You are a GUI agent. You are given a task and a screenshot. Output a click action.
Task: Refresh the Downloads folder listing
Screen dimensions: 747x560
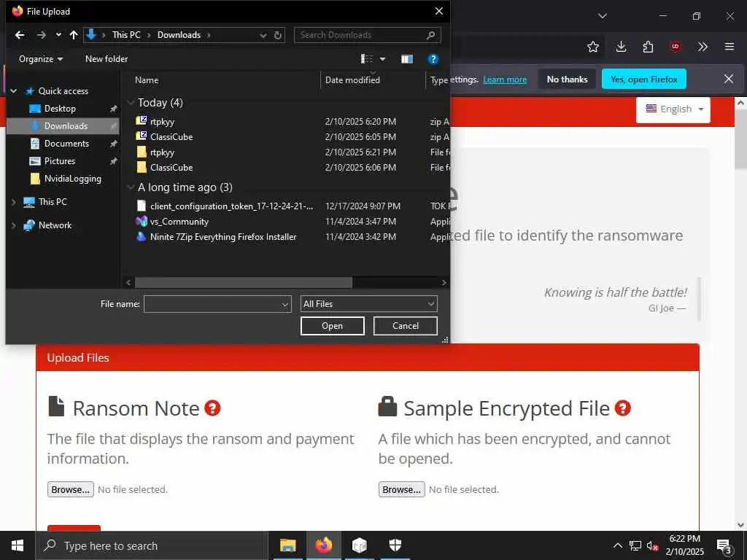[278, 35]
